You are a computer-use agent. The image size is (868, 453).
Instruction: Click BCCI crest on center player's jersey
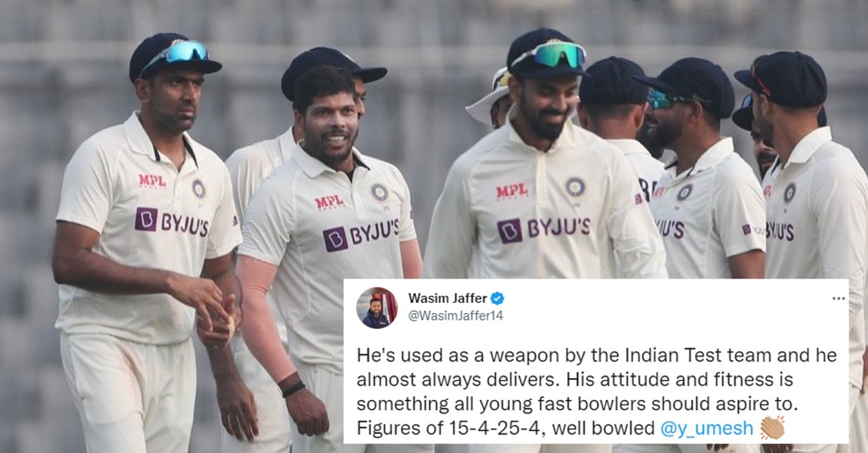pos(575,187)
